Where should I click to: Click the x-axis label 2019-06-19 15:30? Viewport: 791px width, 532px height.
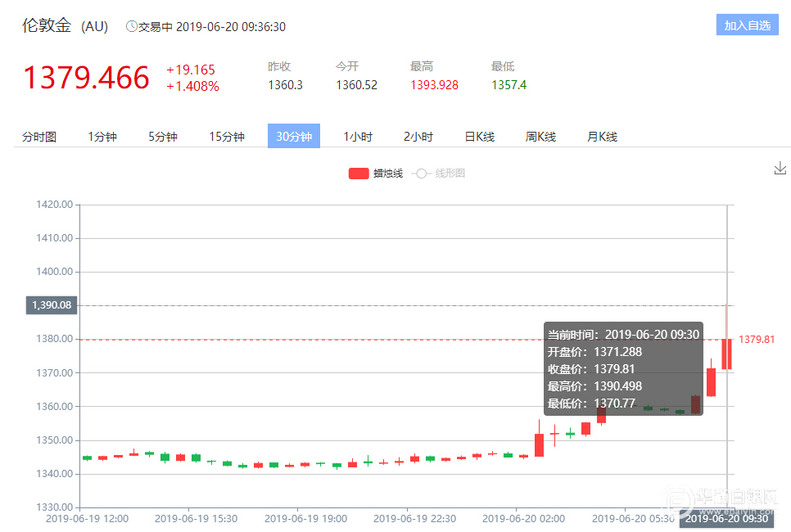pyautogui.click(x=196, y=518)
